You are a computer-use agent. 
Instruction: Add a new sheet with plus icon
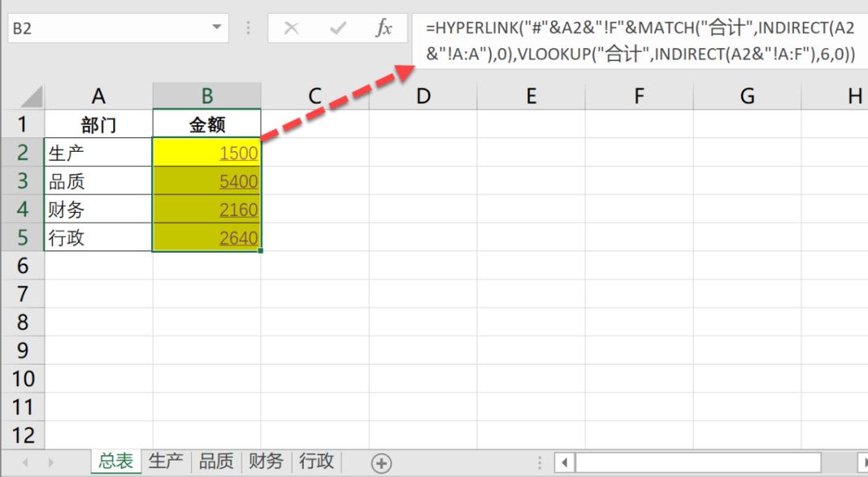click(381, 463)
